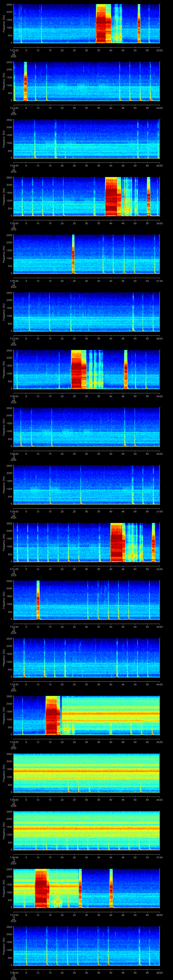Click the 35 second tick on the 7:22:00 axis
173x980 pixels.
point(99,50)
